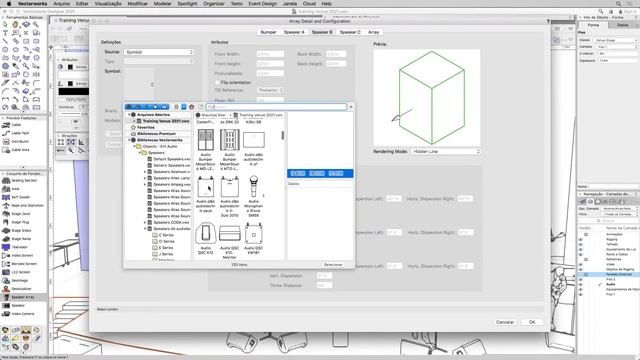Viewport: 640px width, 360px height.
Task: Open the Arquivo menu
Action: point(62,3)
